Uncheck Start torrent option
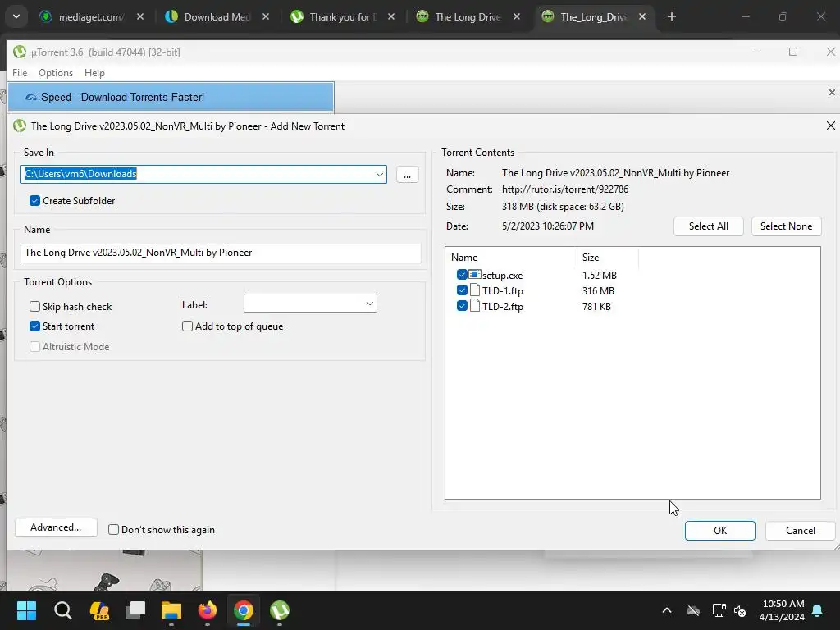840x630 pixels. (34, 326)
